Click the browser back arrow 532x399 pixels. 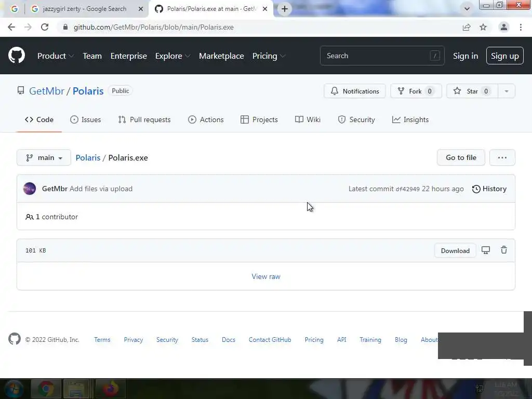11,27
